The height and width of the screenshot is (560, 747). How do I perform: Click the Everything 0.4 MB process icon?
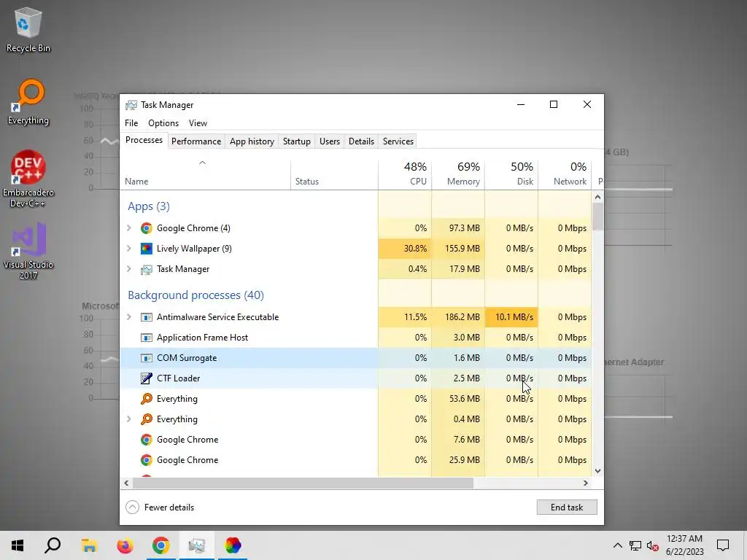pyautogui.click(x=146, y=419)
